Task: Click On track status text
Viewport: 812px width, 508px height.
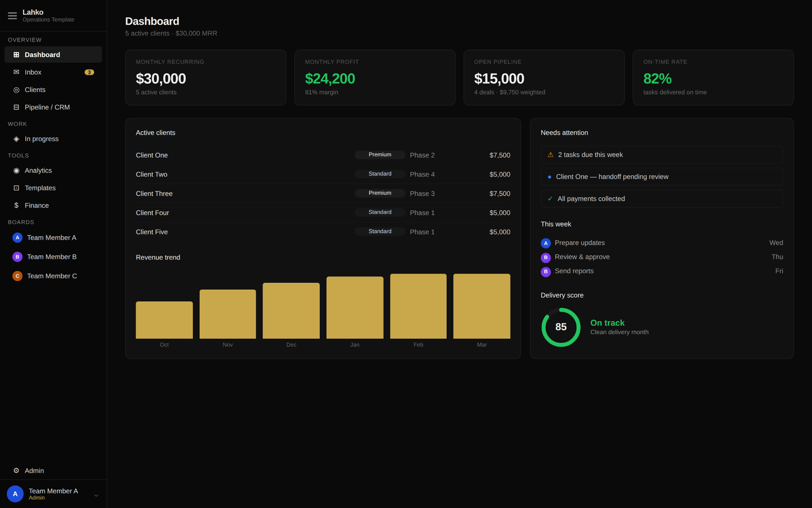Action: click(x=607, y=323)
